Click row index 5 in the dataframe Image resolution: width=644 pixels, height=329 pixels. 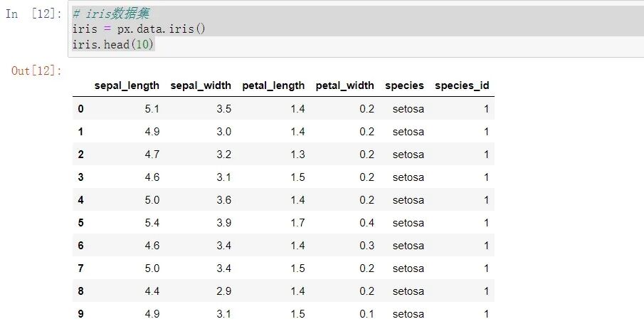pyautogui.click(x=80, y=223)
